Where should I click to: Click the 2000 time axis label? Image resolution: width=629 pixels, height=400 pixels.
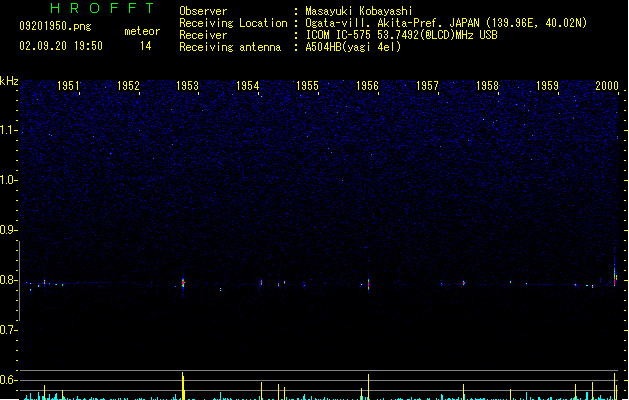[x=607, y=86]
